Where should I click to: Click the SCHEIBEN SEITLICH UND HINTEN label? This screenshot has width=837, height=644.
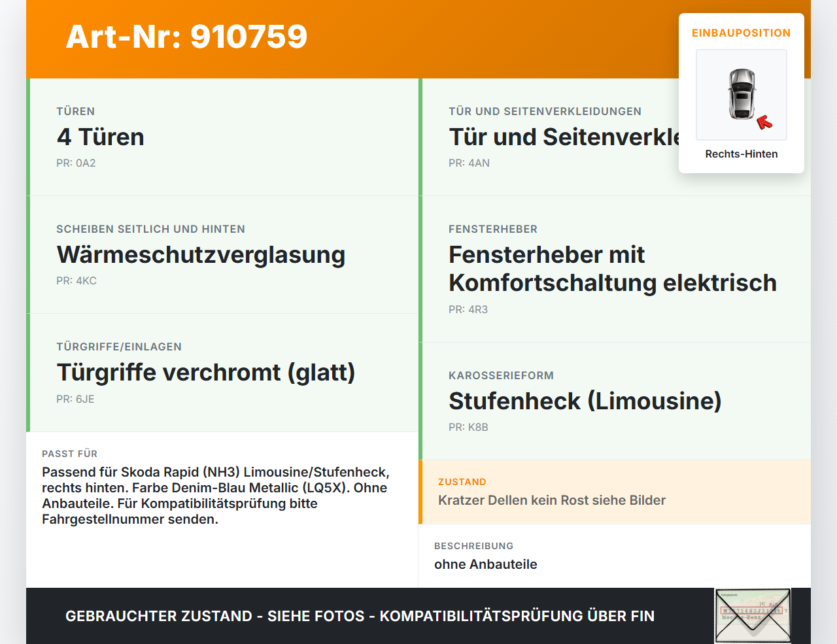point(151,229)
